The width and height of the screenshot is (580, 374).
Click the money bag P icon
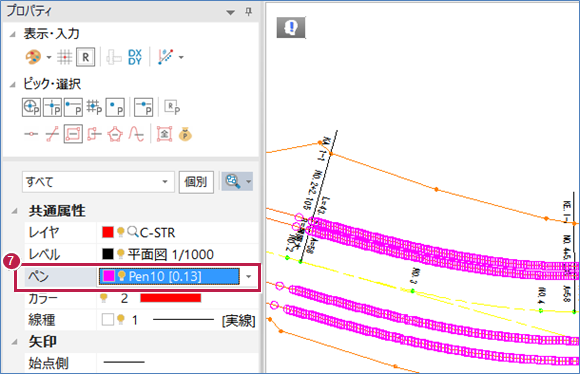tap(185, 134)
